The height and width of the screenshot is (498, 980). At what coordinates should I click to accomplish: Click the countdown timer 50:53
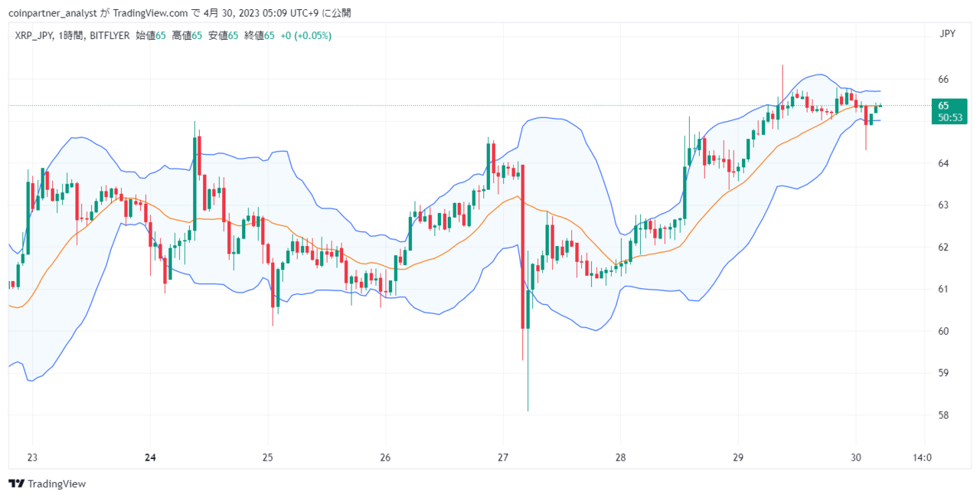pyautogui.click(x=949, y=117)
